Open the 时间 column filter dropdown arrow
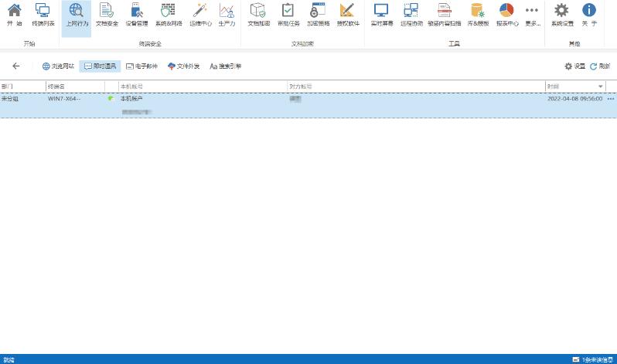617x364 pixels. [601, 86]
